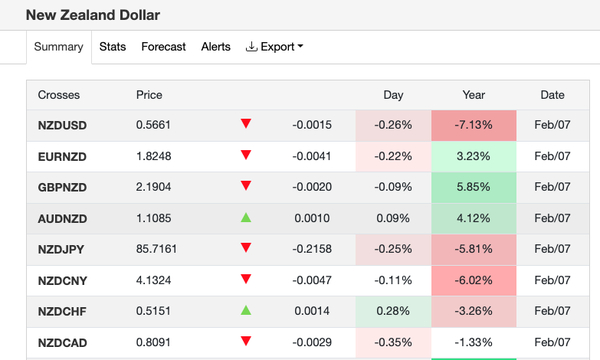Click the Day column header

(x=393, y=95)
